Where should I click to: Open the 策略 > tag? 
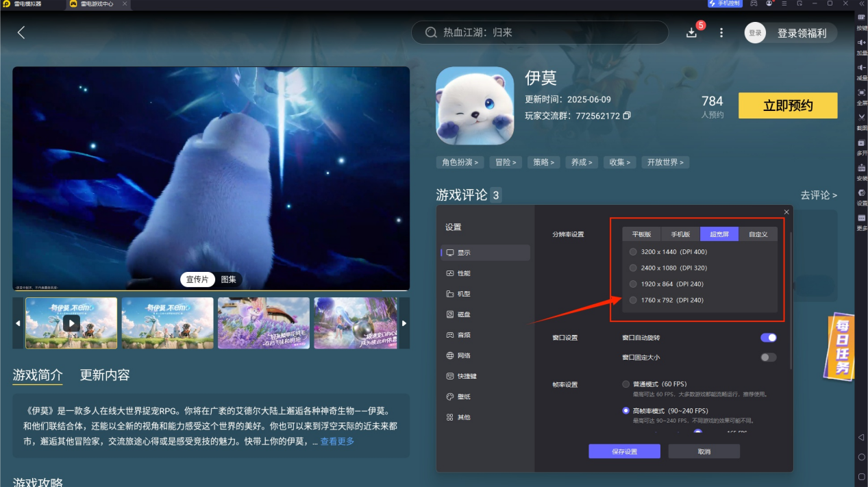tap(545, 162)
